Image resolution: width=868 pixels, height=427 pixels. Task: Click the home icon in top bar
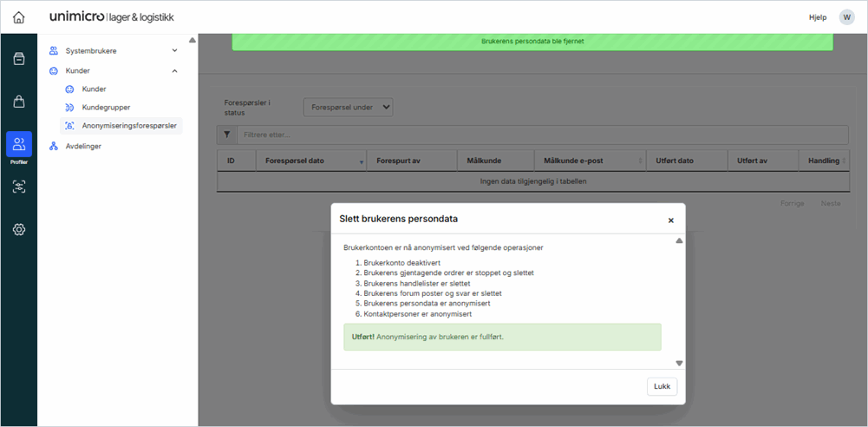pos(18,17)
